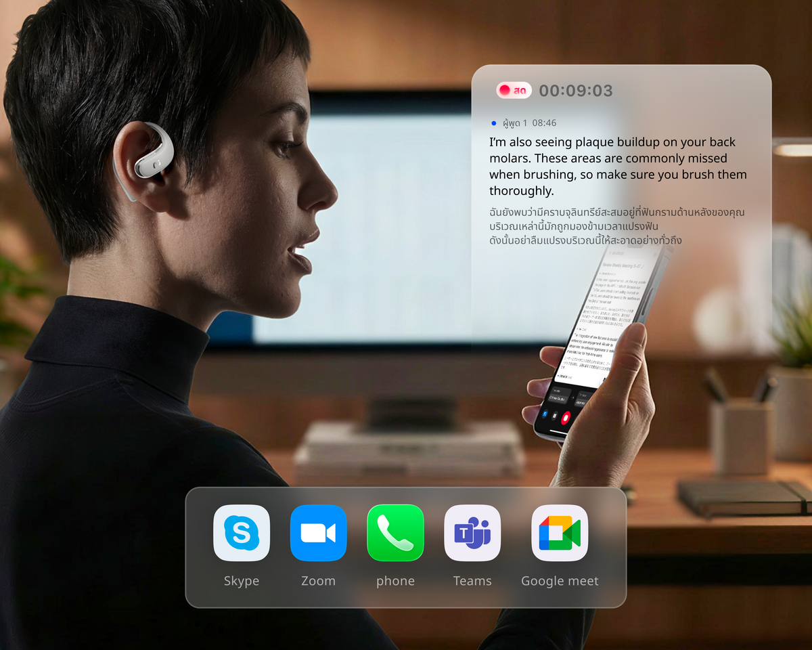Launch the Google Meet icon
812x650 pixels.
(x=560, y=533)
